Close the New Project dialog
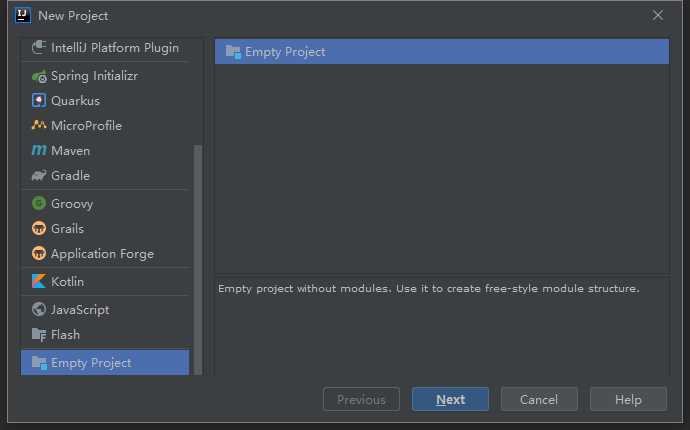The width and height of the screenshot is (690, 430). (x=658, y=15)
